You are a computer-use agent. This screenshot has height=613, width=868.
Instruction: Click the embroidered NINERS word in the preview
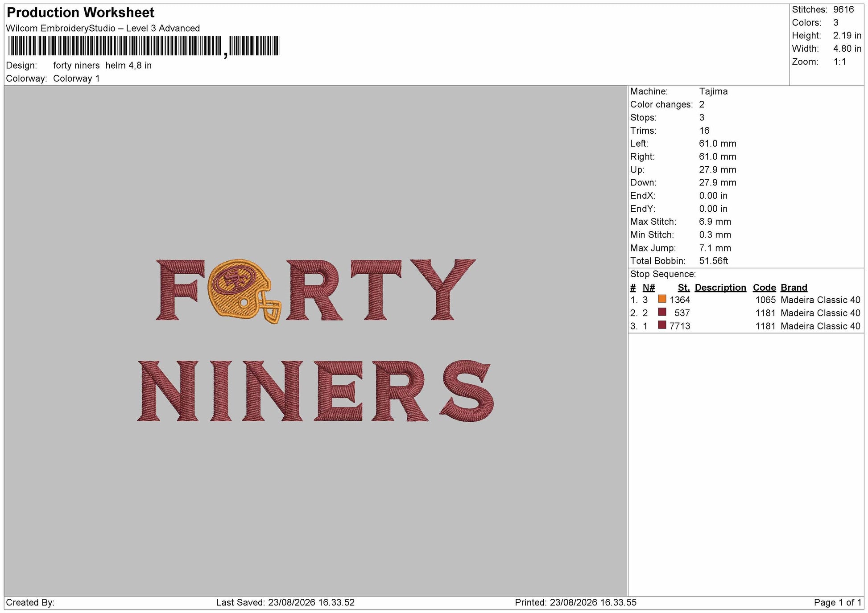pos(316,391)
